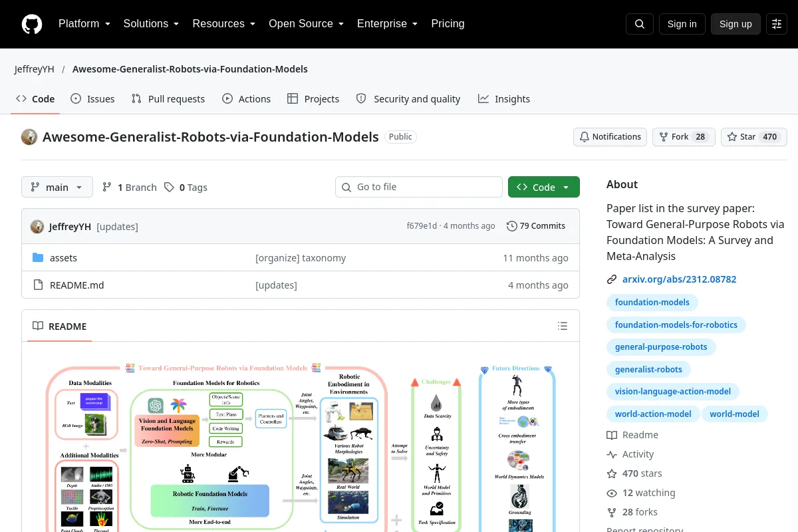Select the generalist-robots topic tag

[x=648, y=369]
